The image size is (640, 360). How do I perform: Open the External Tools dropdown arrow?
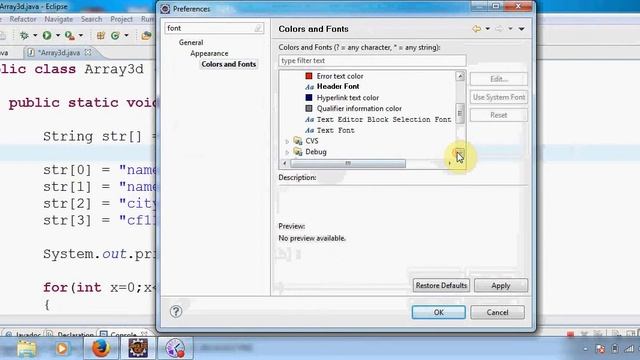tap(80, 36)
